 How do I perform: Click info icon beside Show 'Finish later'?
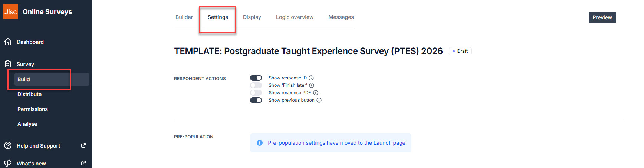click(312, 85)
